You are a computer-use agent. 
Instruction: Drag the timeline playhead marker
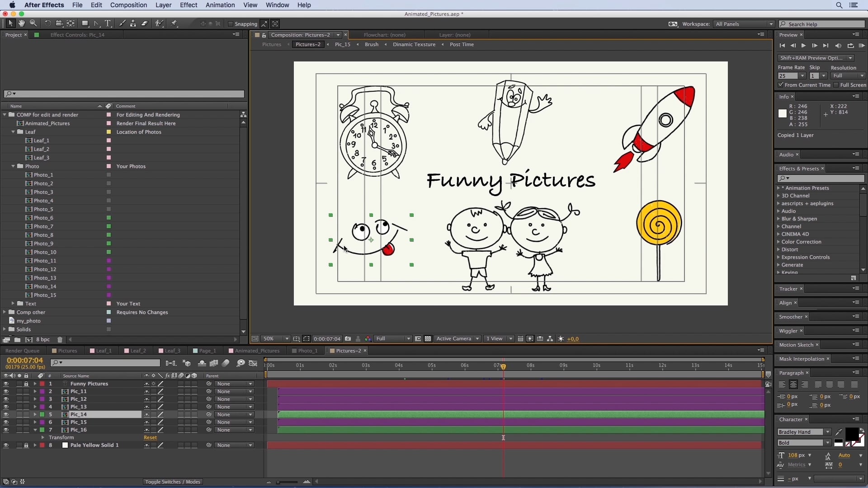pos(504,366)
